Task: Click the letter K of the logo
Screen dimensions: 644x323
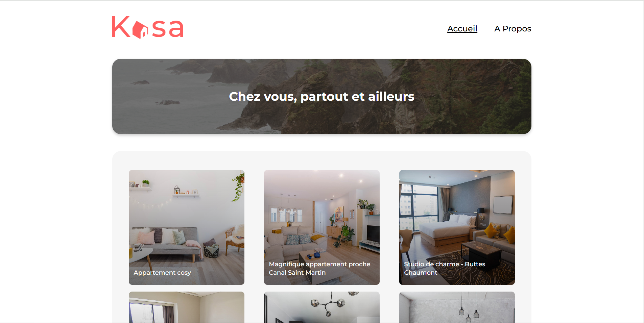Action: (x=121, y=26)
